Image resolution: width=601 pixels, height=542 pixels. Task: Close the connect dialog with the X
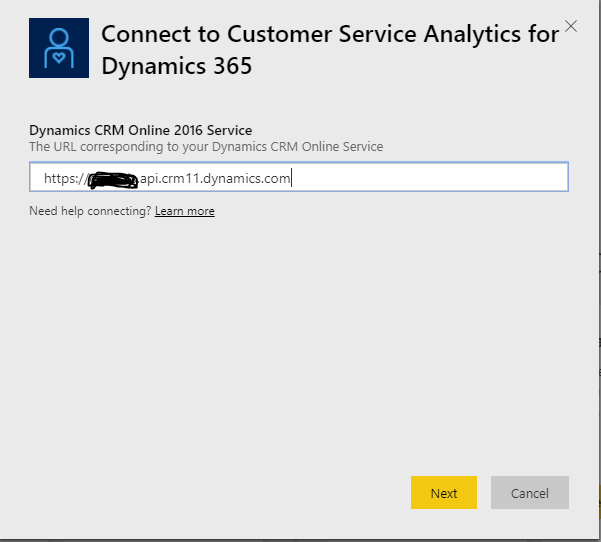pyautogui.click(x=571, y=26)
